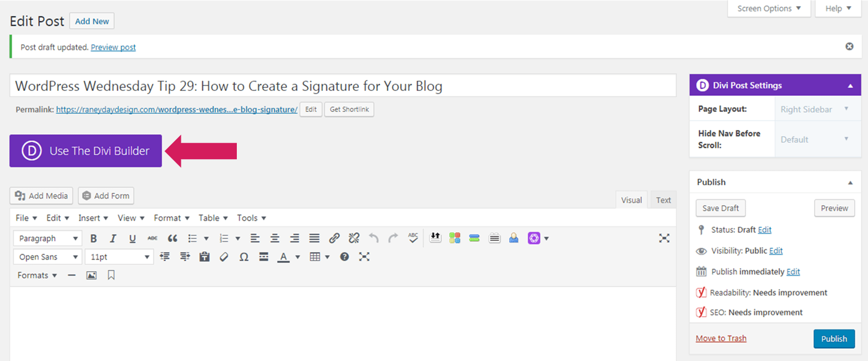Insert or edit a link
The height and width of the screenshot is (361, 868).
click(334, 238)
